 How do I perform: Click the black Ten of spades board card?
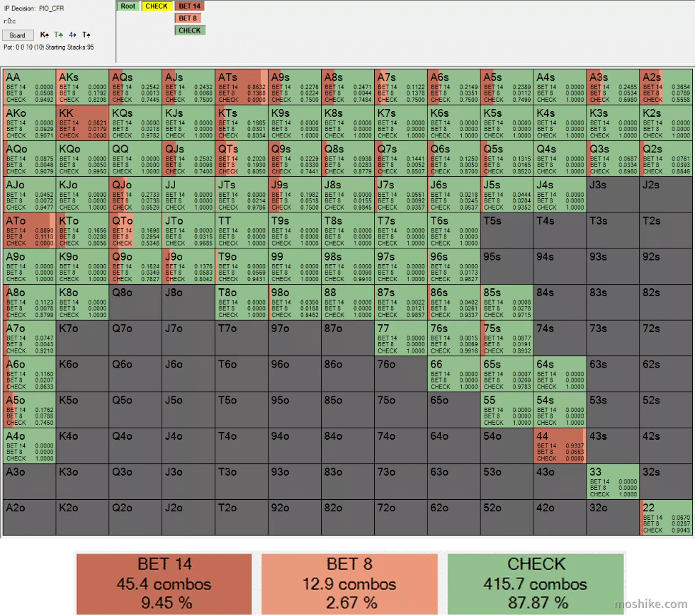(86, 35)
